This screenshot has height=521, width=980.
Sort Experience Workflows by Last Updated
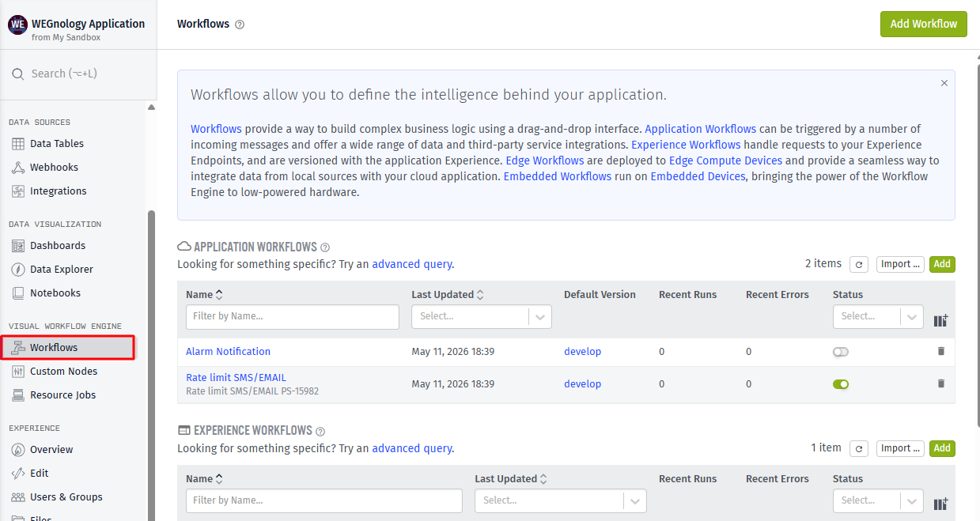510,479
